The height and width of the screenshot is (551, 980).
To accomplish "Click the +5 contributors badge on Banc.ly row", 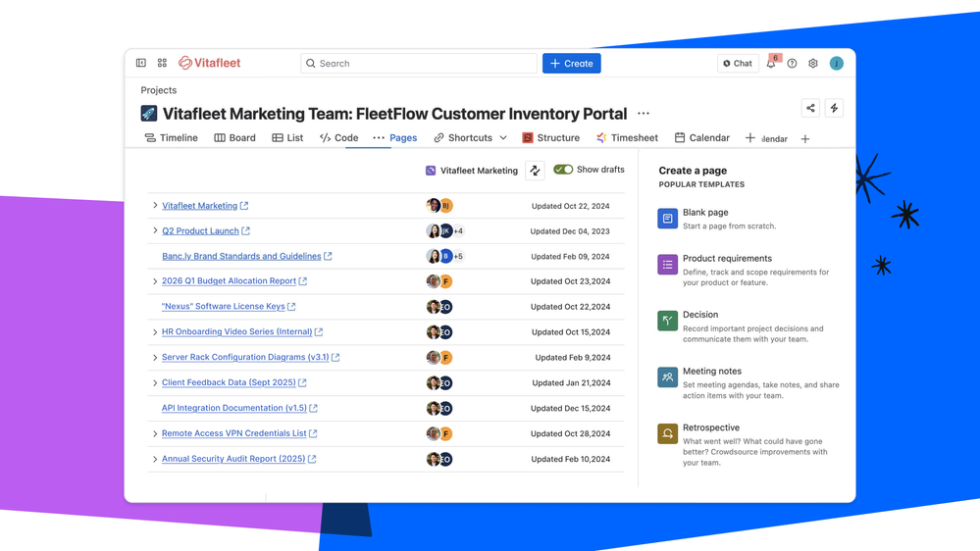I will [458, 256].
